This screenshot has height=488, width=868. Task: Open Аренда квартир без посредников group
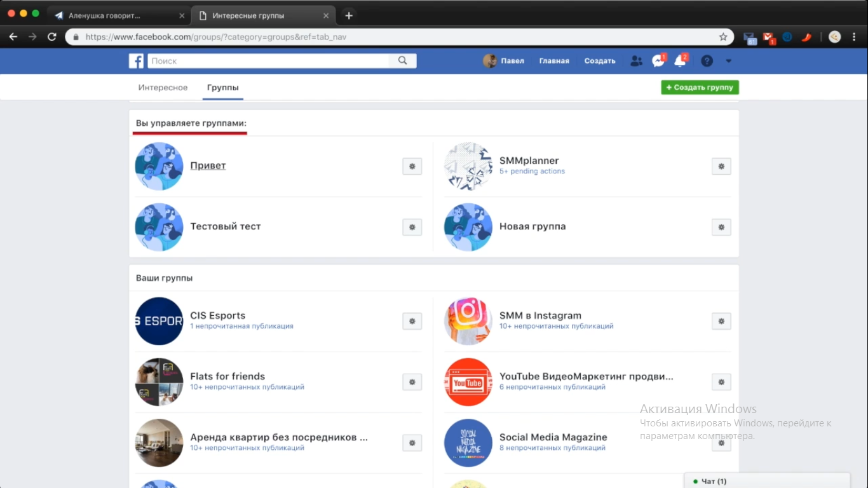tap(279, 437)
